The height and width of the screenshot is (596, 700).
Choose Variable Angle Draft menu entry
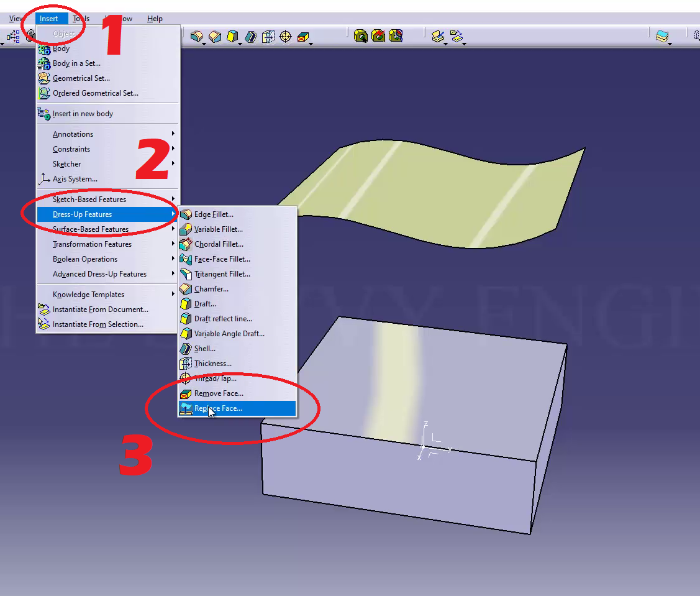coord(229,334)
